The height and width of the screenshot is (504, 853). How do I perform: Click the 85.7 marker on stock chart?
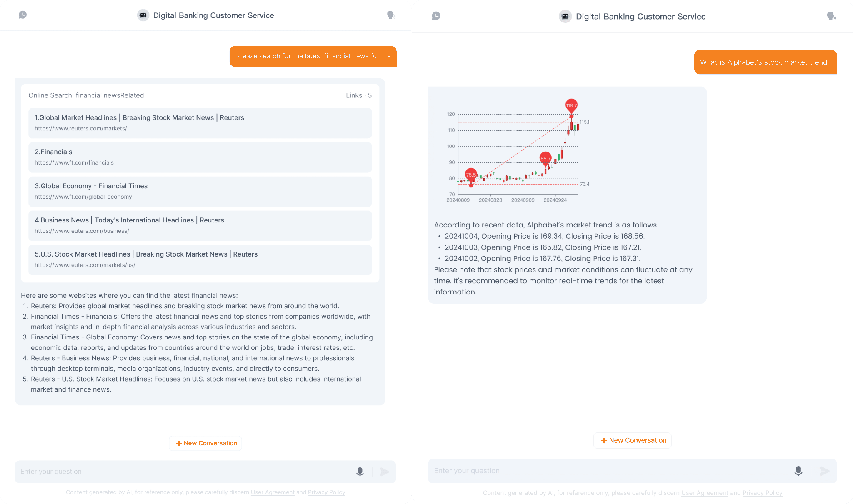point(545,159)
